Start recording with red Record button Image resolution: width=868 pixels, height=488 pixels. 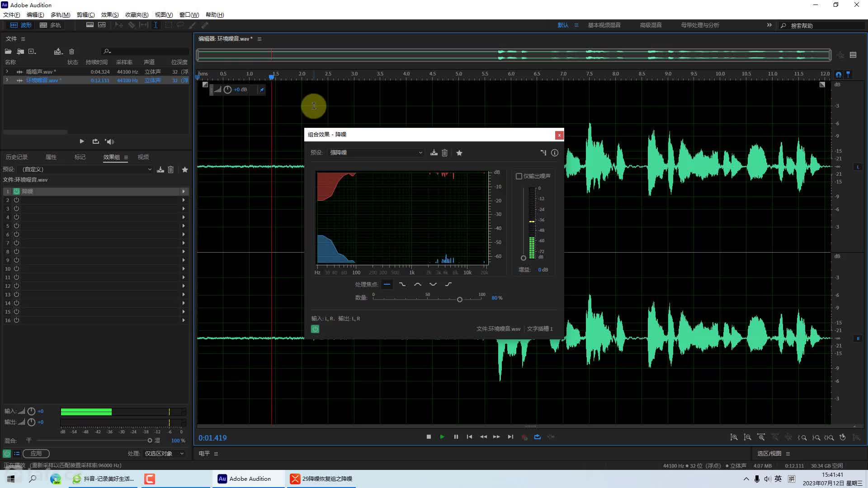[524, 437]
